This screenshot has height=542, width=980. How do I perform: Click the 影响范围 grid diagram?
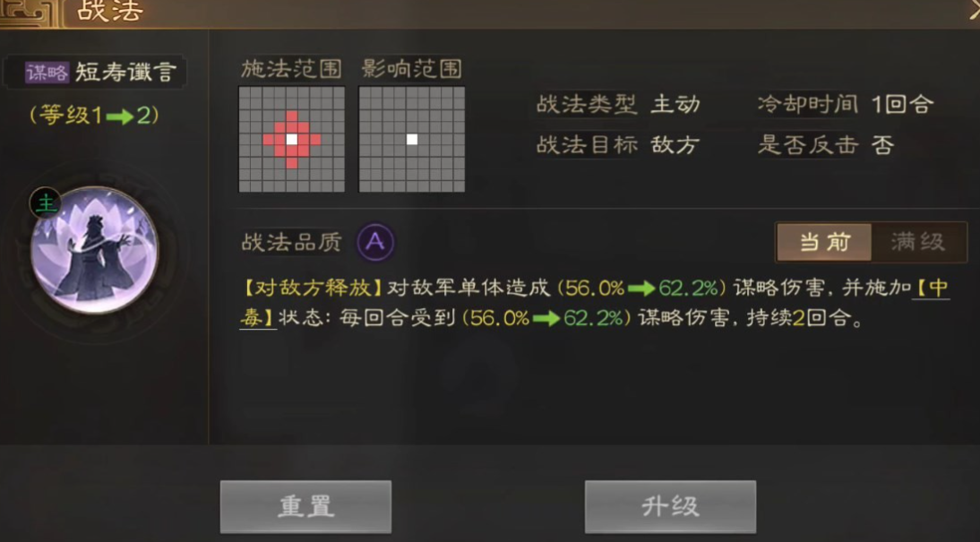(x=411, y=140)
